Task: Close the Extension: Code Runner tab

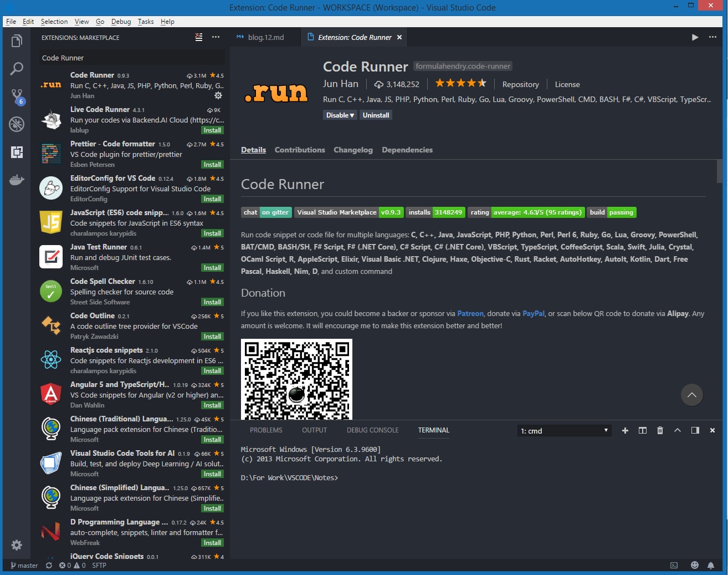Action: tap(399, 37)
